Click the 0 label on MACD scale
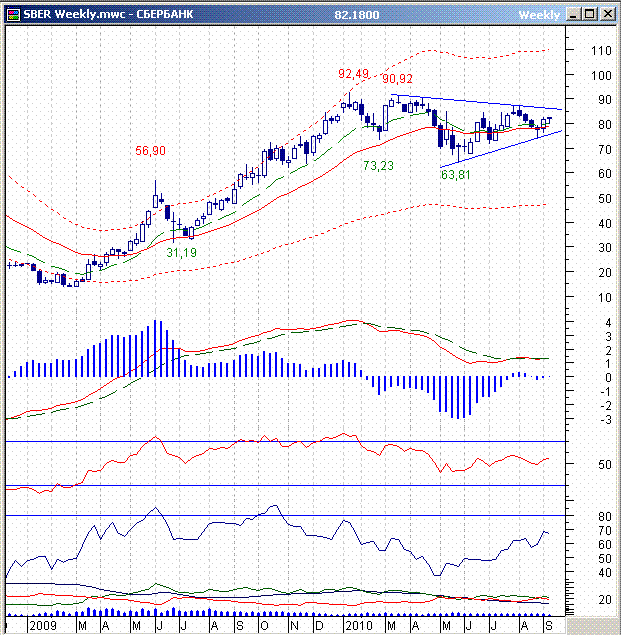 (x=608, y=377)
